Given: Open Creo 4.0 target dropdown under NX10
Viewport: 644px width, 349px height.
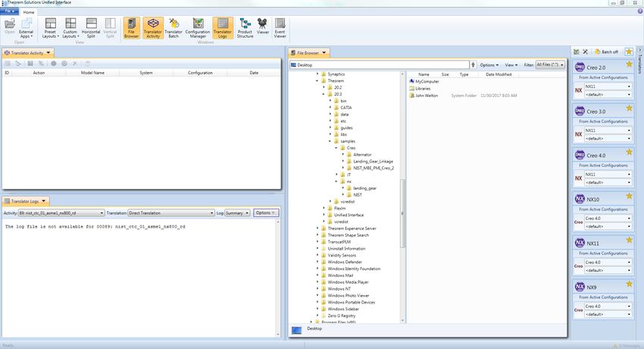Looking at the screenshot, I should click(608, 219).
